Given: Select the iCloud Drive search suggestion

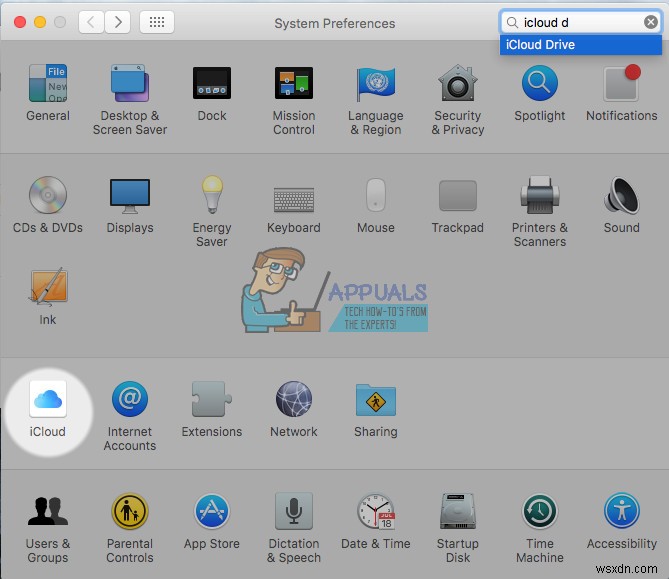Looking at the screenshot, I should (581, 45).
